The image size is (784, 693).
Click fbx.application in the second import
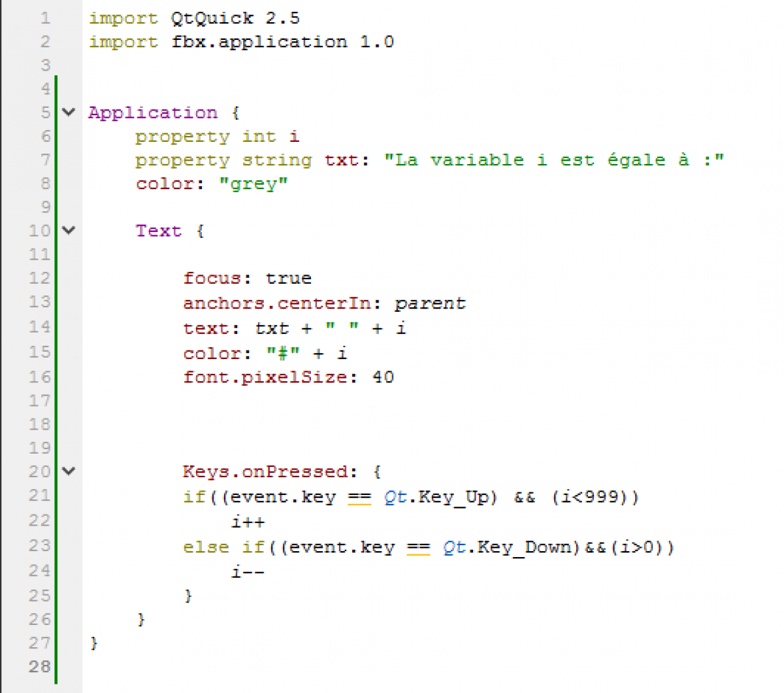point(259,42)
